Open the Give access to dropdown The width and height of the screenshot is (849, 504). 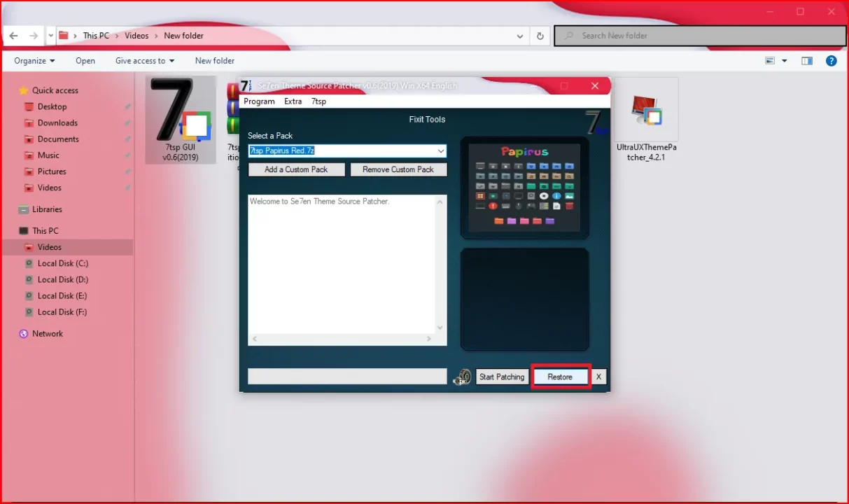(x=145, y=61)
